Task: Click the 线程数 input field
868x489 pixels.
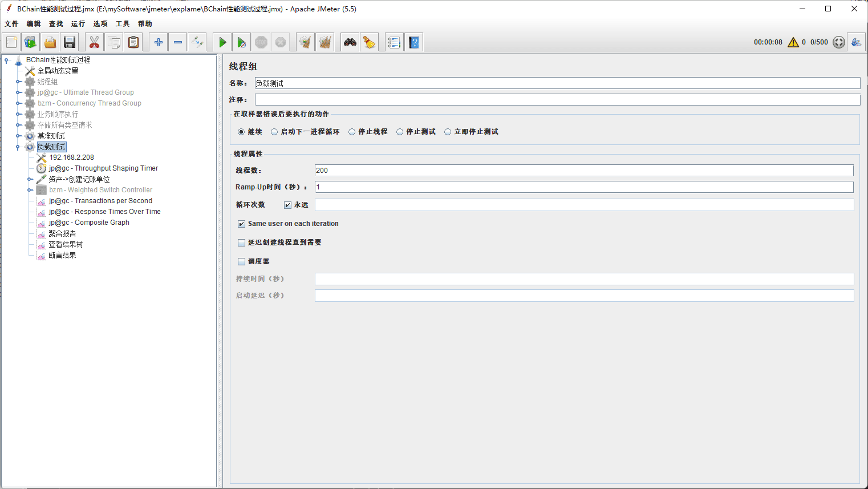Action: (583, 171)
